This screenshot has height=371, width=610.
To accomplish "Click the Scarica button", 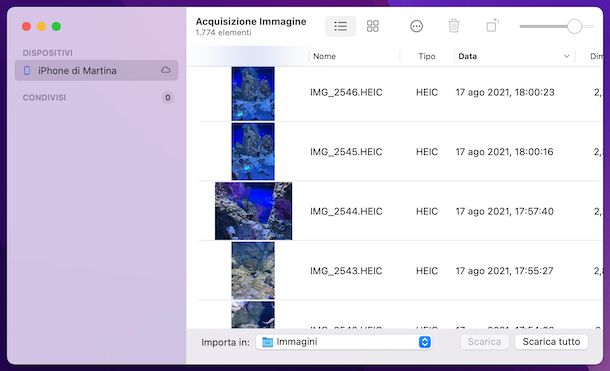I will pyautogui.click(x=484, y=341).
